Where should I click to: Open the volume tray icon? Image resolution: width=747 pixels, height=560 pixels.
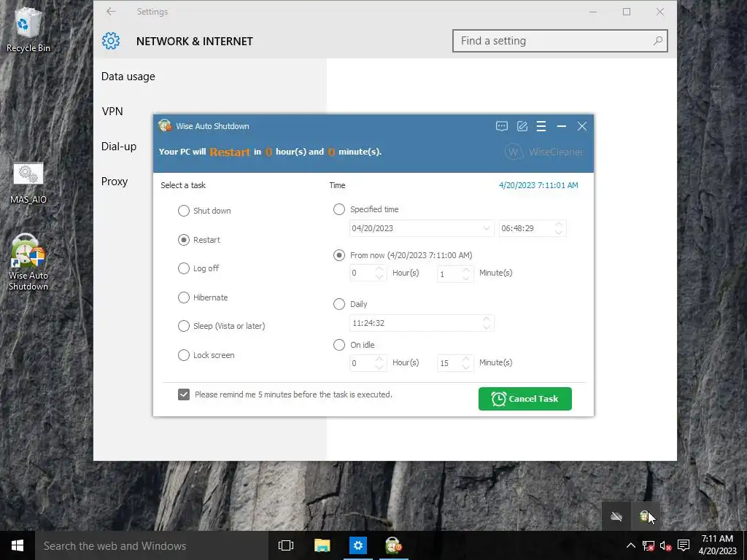pos(665,545)
